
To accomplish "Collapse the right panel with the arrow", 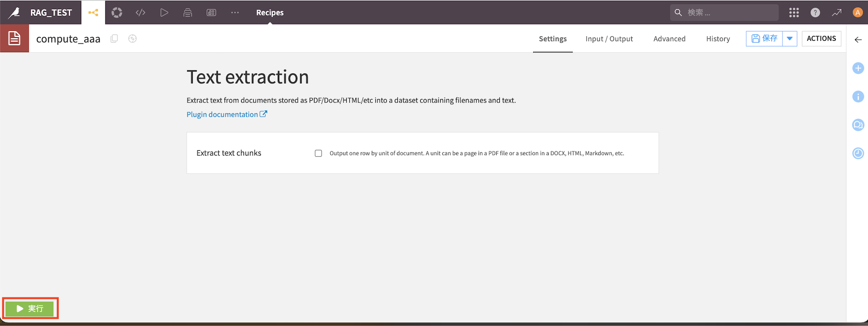I will pos(858,40).
